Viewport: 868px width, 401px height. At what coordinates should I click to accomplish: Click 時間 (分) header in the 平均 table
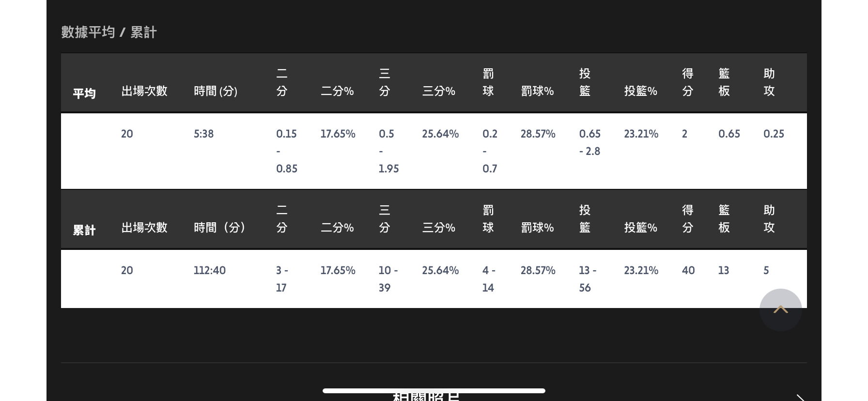click(216, 91)
